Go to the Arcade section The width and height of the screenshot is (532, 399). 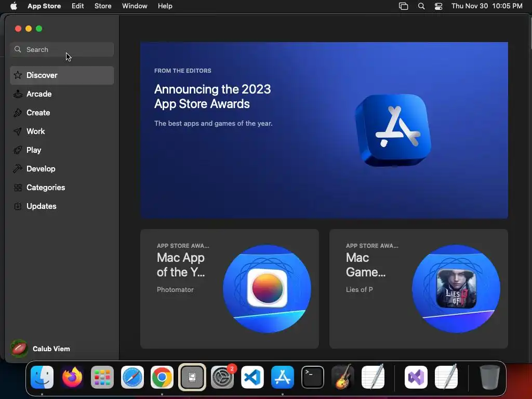pos(62,94)
